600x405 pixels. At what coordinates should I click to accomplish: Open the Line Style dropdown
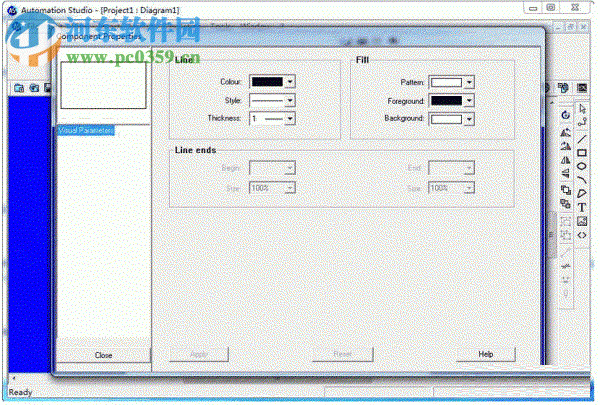[290, 100]
